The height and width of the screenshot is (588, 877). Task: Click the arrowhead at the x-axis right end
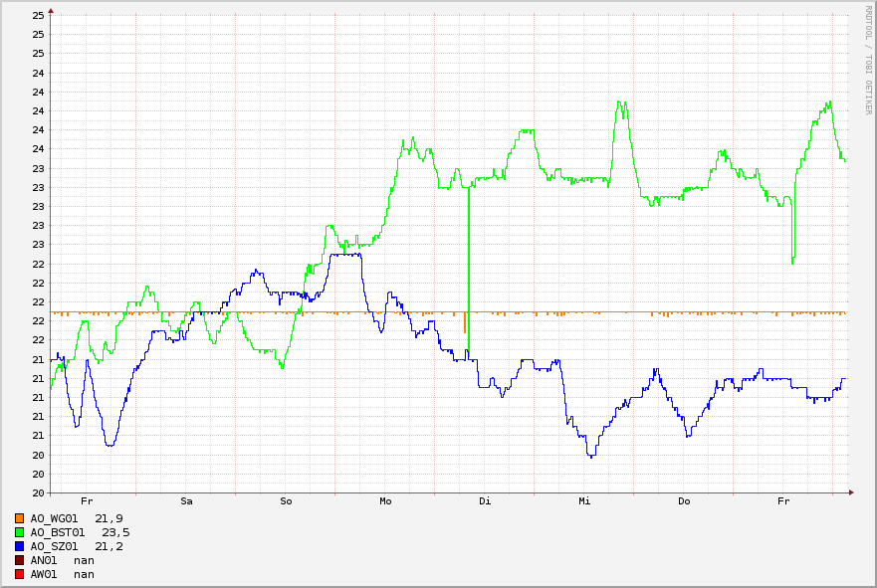851,492
